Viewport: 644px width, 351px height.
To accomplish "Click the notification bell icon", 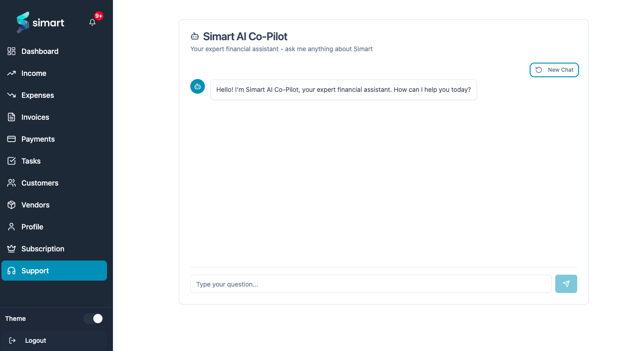I will [x=92, y=22].
